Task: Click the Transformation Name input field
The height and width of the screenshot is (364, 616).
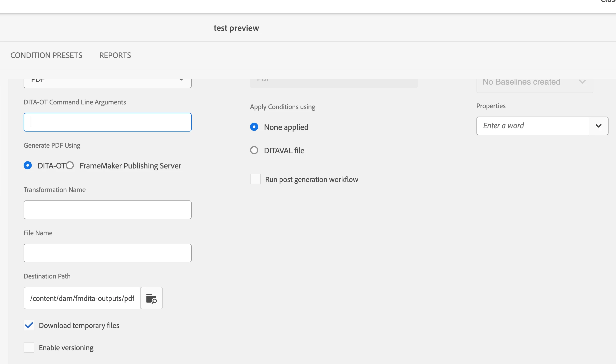Action: click(x=107, y=210)
